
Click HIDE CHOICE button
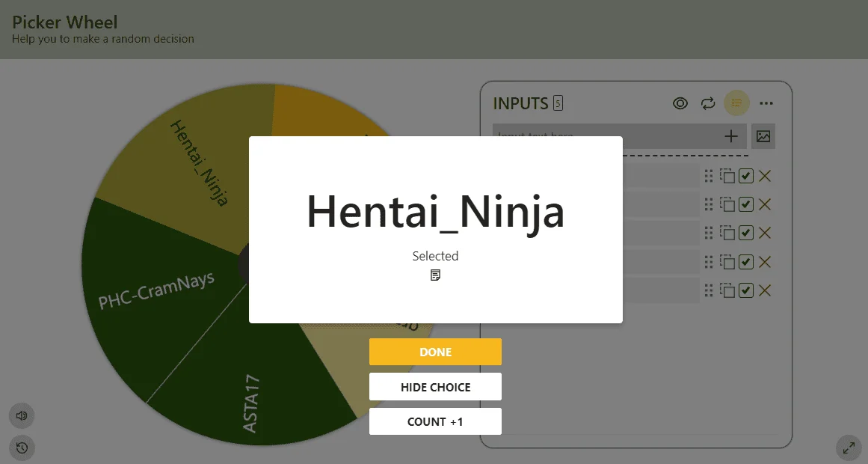coord(435,387)
